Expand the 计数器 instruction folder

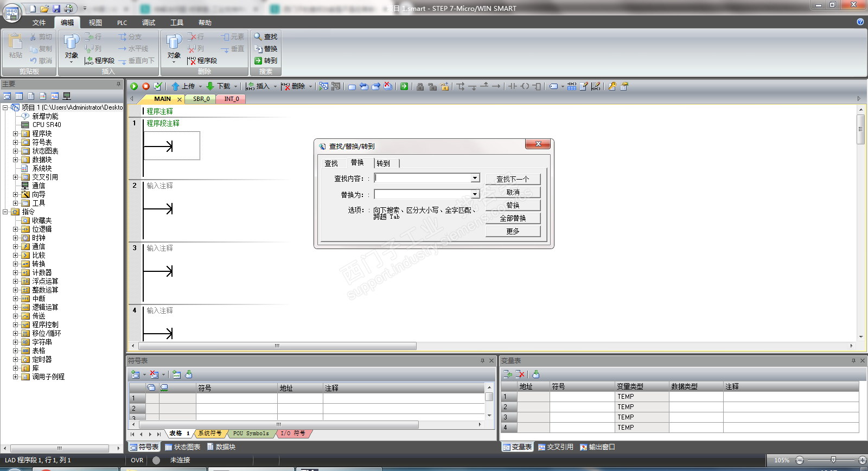pyautogui.click(x=16, y=272)
